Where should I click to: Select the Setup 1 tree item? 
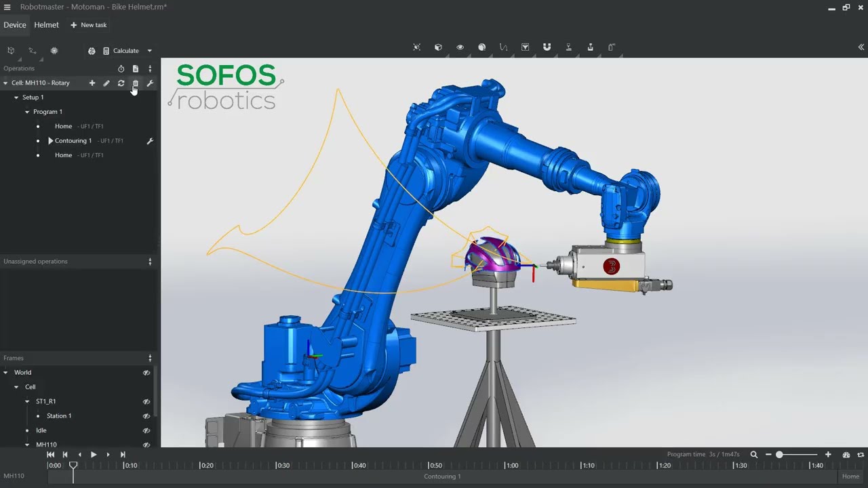(x=33, y=98)
